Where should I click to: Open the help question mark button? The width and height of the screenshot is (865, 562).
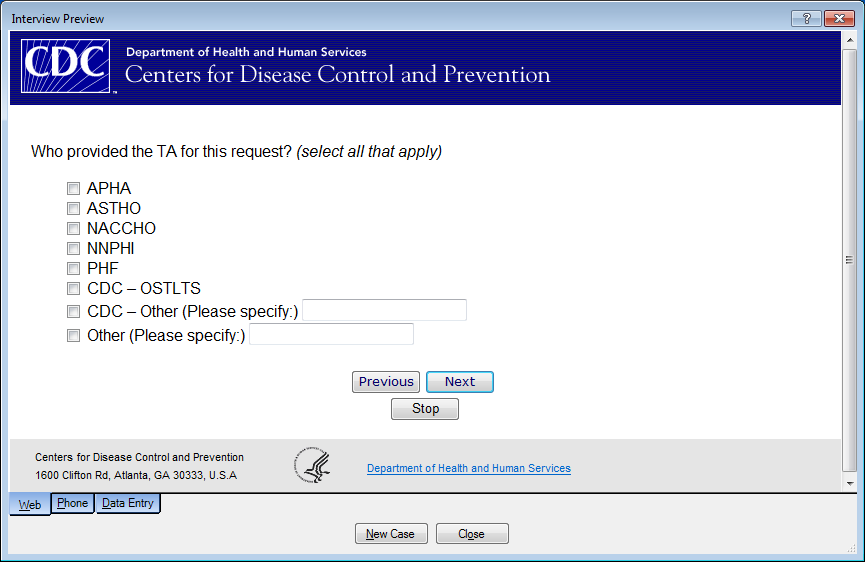tap(807, 19)
